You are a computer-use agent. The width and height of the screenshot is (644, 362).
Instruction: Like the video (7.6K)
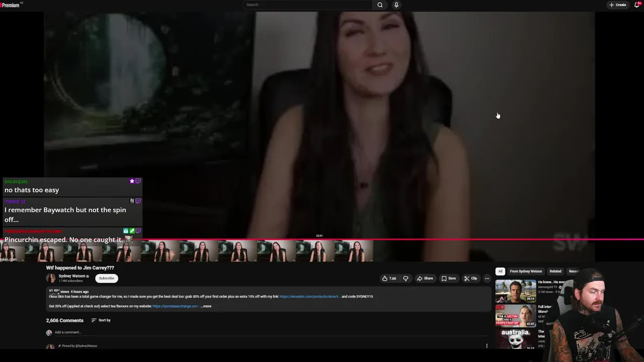click(388, 279)
